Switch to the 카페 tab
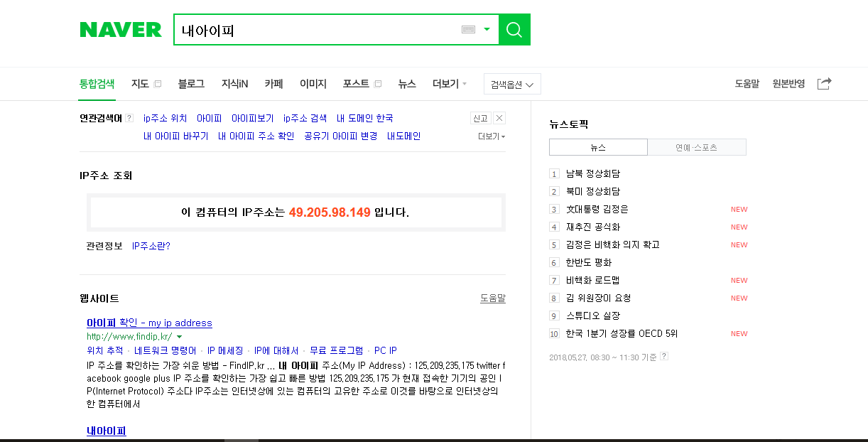The height and width of the screenshot is (442, 868). [273, 84]
